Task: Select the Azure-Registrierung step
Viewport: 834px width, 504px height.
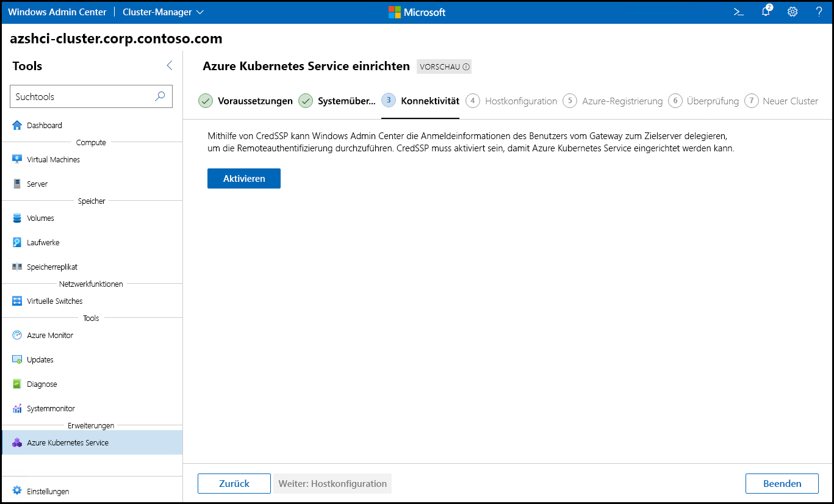Action: pyautogui.click(x=613, y=101)
